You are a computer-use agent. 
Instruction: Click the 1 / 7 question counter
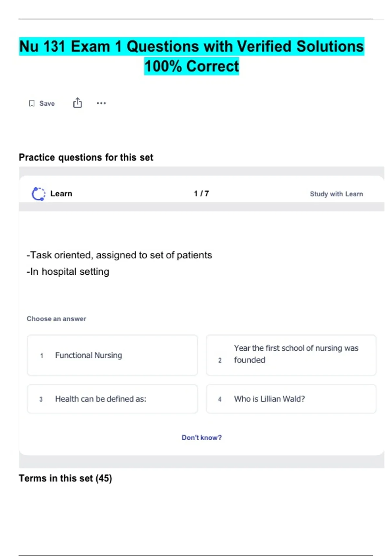(201, 194)
